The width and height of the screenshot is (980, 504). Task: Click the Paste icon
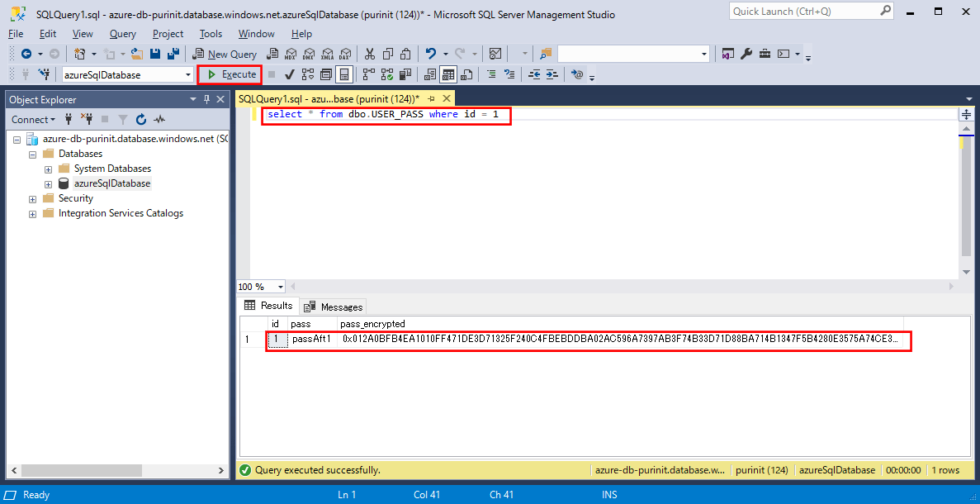point(405,55)
